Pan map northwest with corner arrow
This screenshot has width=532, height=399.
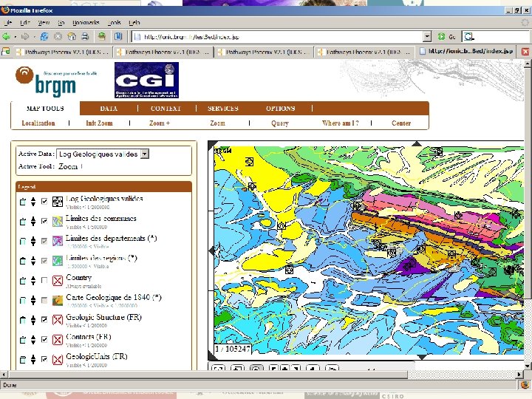click(x=213, y=146)
